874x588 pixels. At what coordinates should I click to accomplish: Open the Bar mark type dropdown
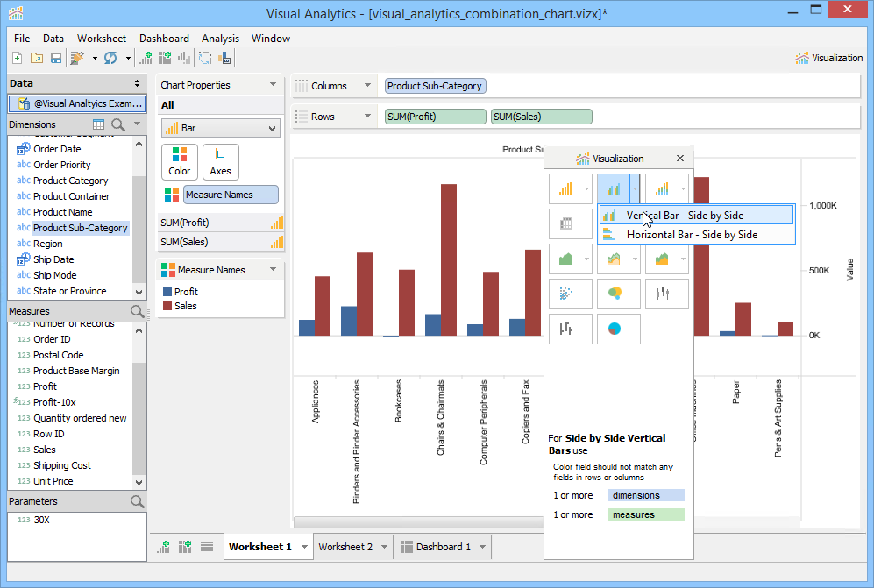click(221, 128)
